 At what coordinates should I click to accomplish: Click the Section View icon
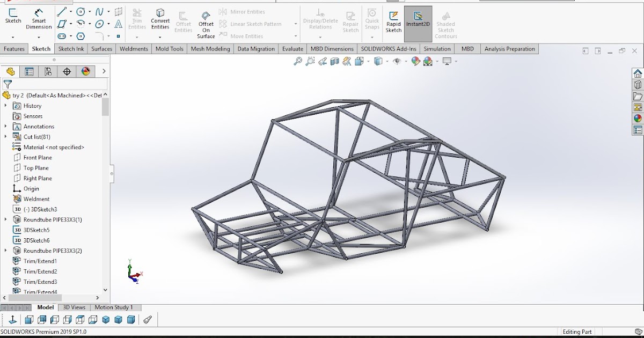click(x=335, y=61)
